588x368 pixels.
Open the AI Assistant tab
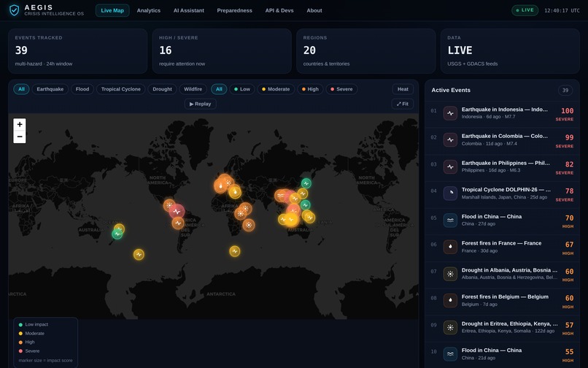[x=189, y=10]
